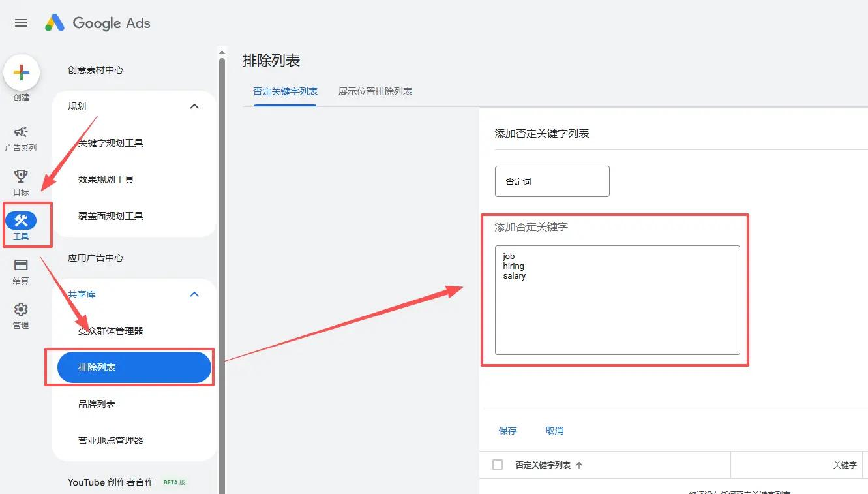
Task: Click the negative keywords text area
Action: (x=618, y=300)
